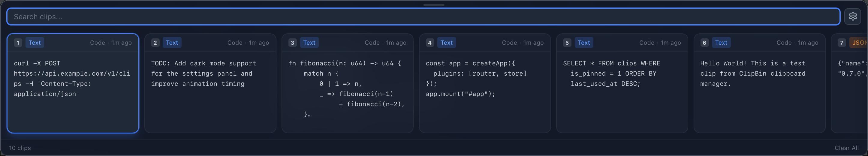Click 'app.mount("#app");' line
The height and width of the screenshot is (156, 868).
coord(461,94)
